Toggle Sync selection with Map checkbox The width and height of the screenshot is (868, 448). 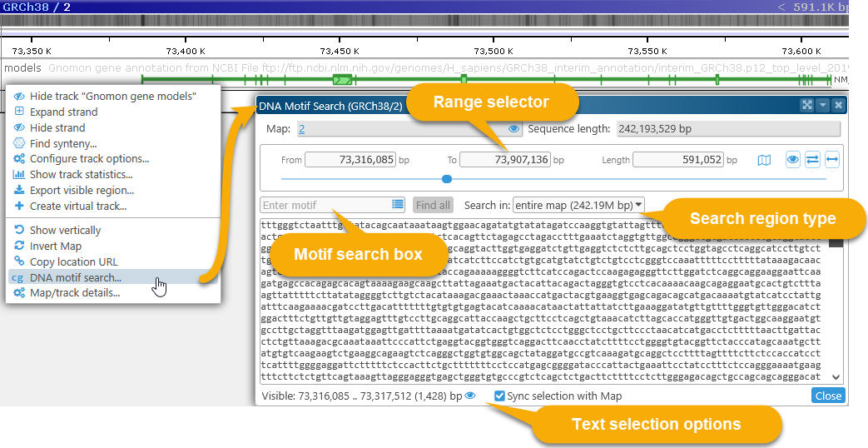pyautogui.click(x=499, y=396)
